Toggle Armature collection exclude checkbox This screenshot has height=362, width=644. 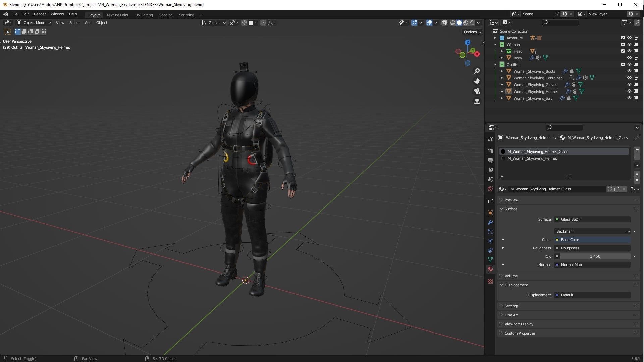623,38
